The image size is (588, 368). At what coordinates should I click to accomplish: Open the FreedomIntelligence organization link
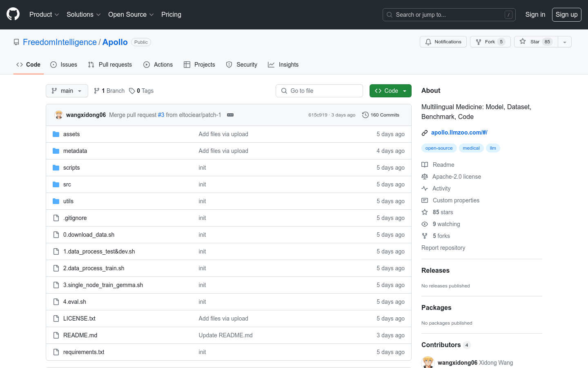click(x=60, y=42)
